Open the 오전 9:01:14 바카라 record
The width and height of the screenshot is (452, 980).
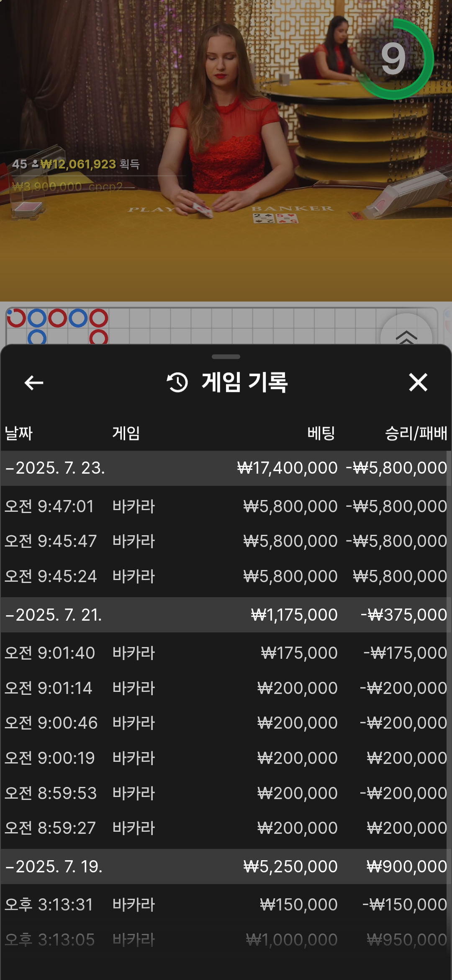pos(226,688)
